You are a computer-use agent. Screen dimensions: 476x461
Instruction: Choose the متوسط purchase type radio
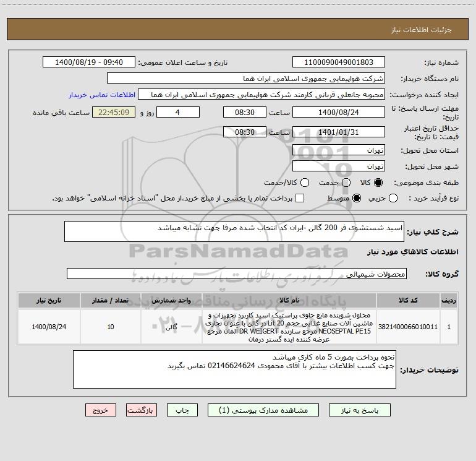point(357,198)
